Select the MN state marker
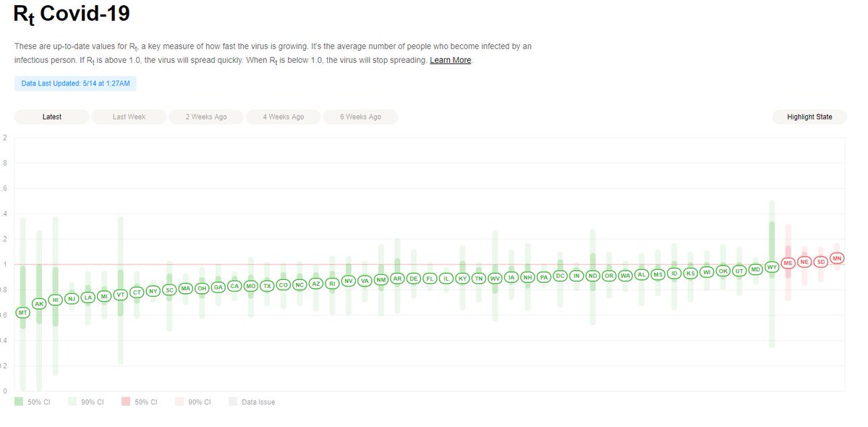The image size is (868, 427). coord(837,258)
